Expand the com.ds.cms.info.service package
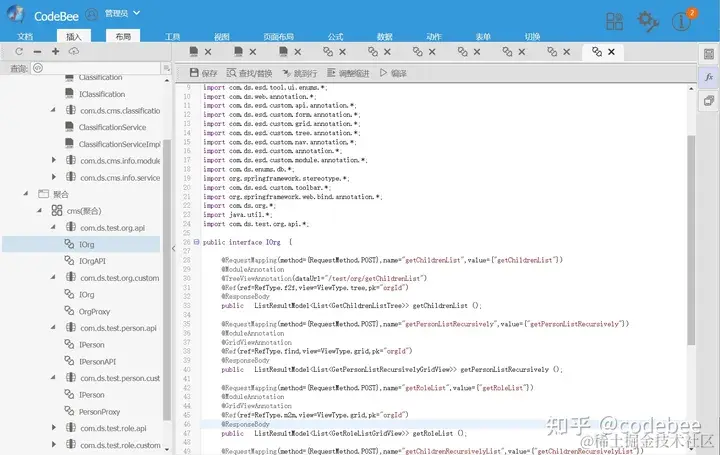720x455 pixels. click(53, 177)
